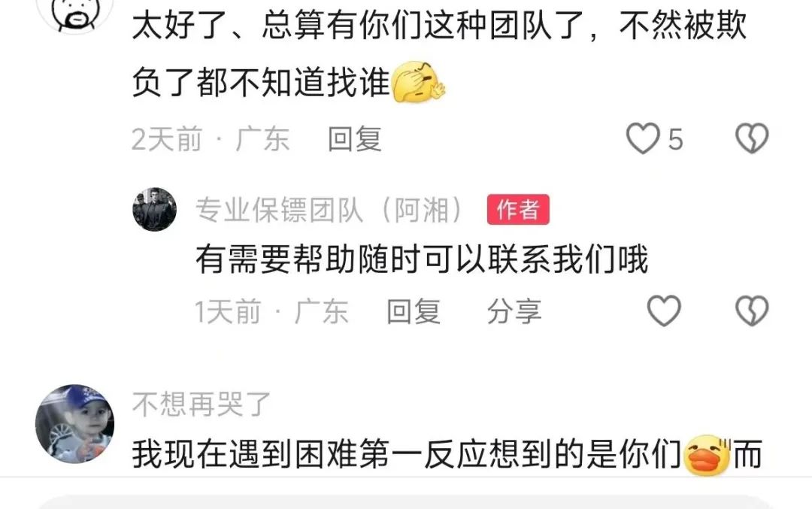Tap the facepalm emoji in first comment
The height and width of the screenshot is (509, 812).
(x=419, y=82)
